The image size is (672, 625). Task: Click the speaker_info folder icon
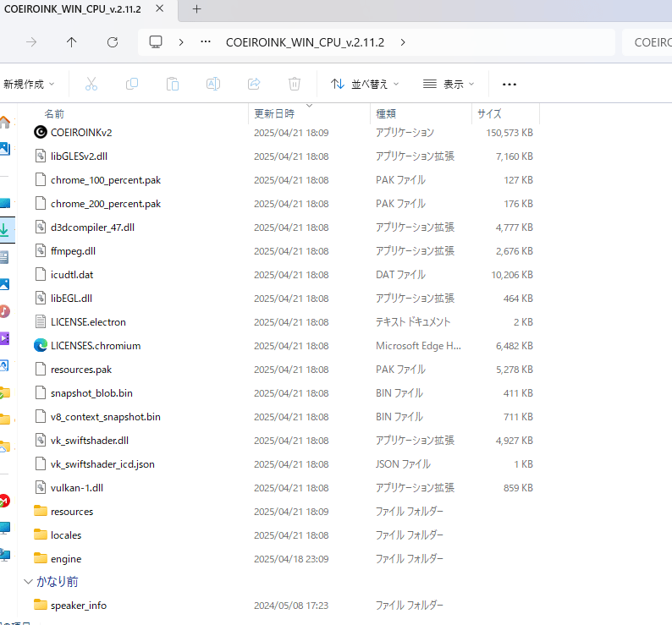(41, 605)
